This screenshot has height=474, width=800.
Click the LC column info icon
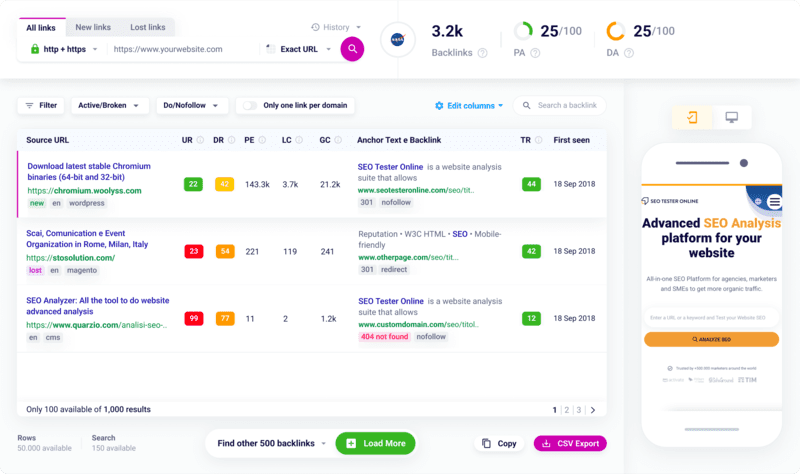click(x=299, y=140)
